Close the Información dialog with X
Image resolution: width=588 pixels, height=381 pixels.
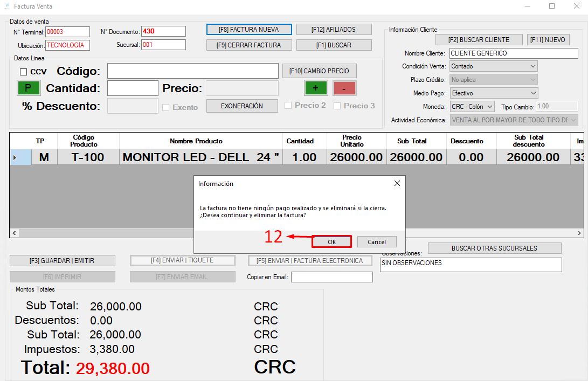coord(397,183)
